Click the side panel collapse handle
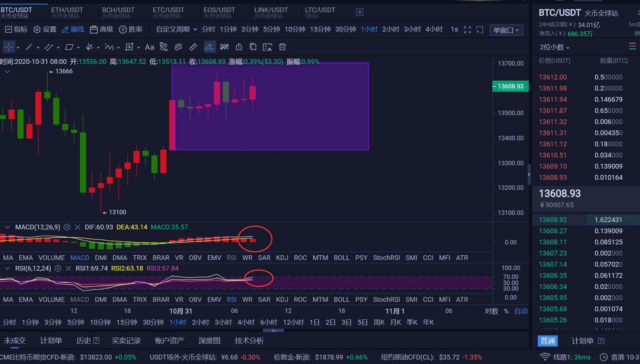This screenshot has height=364, width=640. coord(529,175)
